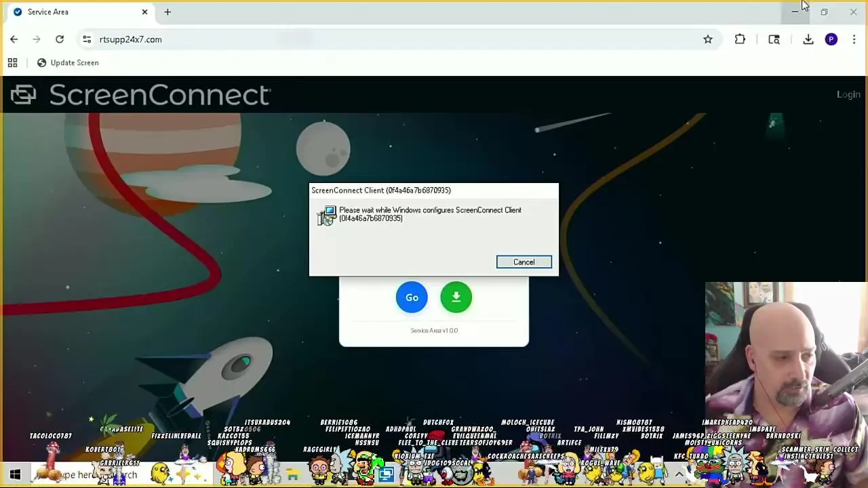This screenshot has width=868, height=488.
Task: Open the profile P avatar menu
Action: pos(831,39)
